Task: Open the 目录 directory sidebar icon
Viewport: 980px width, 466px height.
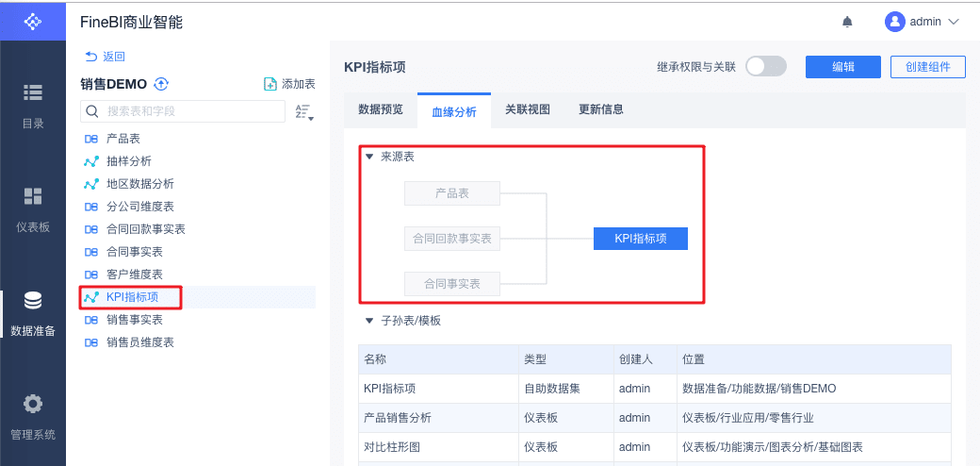Action: (x=33, y=92)
